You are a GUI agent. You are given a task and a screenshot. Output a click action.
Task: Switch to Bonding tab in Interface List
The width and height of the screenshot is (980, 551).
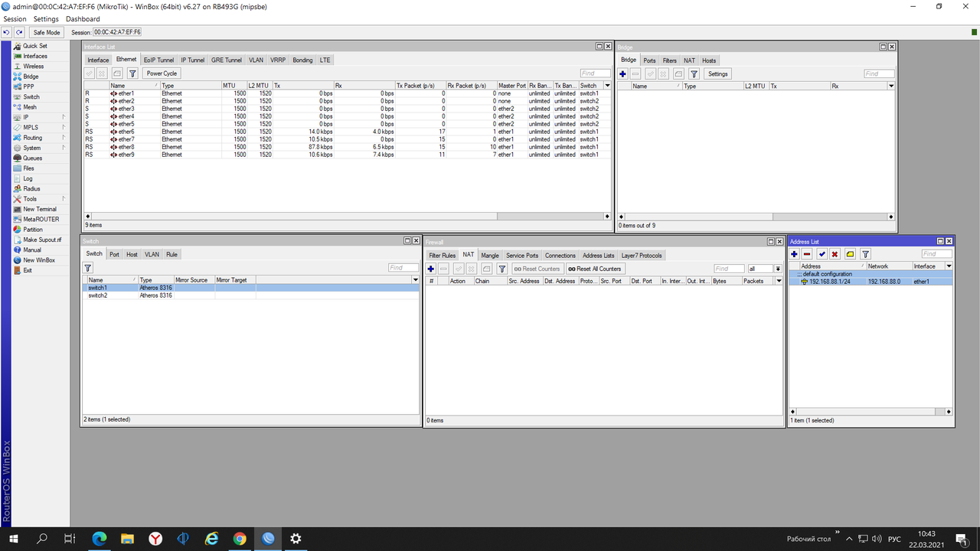point(302,60)
